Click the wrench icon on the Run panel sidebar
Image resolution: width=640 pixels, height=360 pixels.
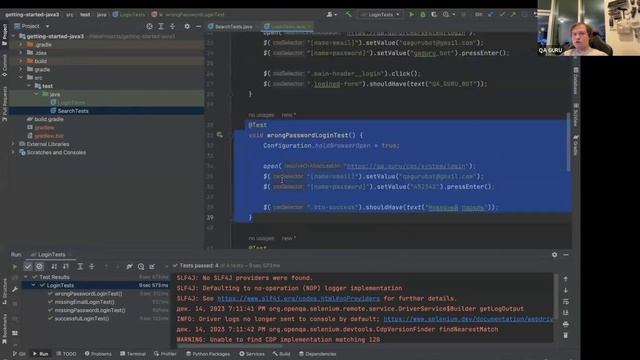[15, 289]
